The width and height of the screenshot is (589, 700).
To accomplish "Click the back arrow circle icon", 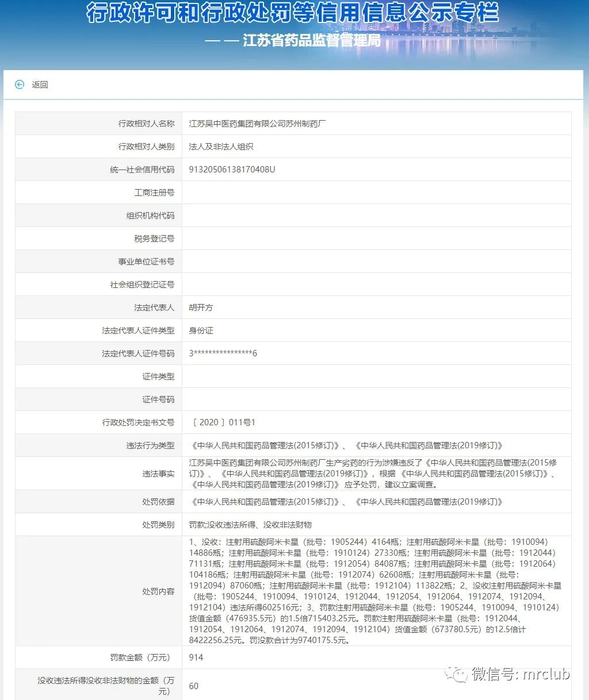I will point(20,84).
